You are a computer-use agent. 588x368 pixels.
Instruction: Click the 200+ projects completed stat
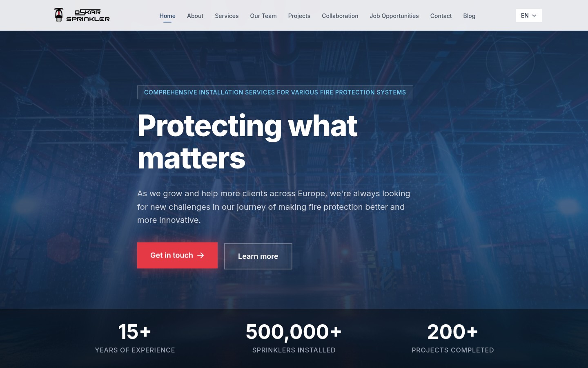tap(452, 338)
